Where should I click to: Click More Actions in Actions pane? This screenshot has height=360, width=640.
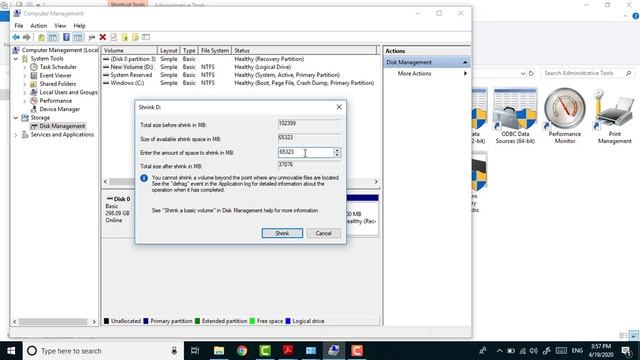414,73
